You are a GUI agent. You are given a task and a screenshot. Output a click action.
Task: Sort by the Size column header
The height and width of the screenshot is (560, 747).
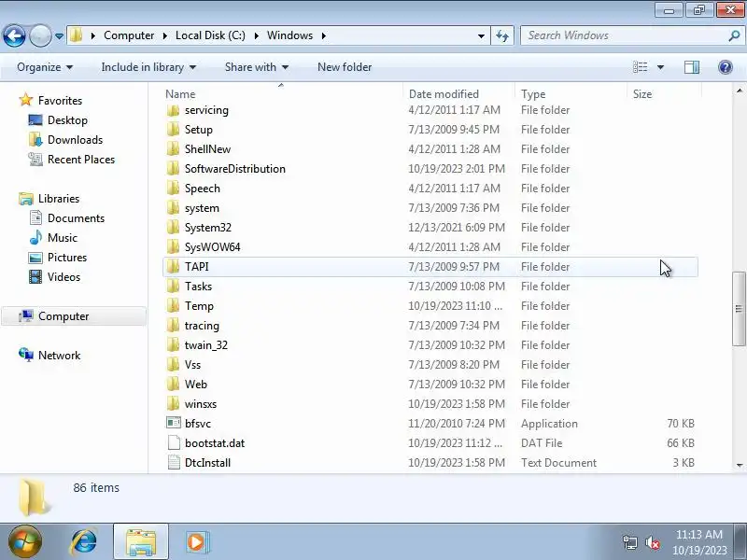641,94
